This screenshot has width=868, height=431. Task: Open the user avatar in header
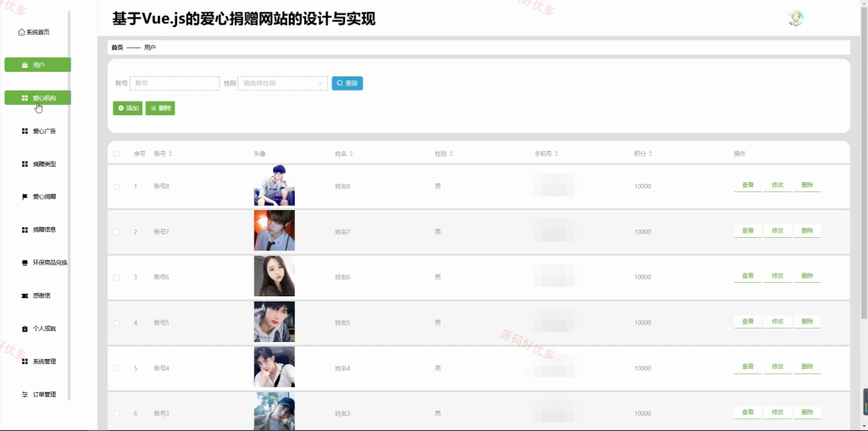click(795, 19)
